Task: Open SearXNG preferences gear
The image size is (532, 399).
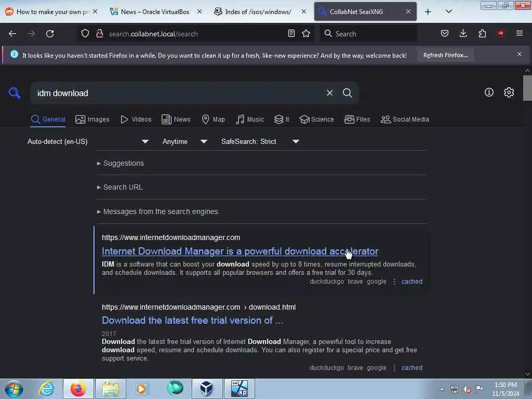Action: pyautogui.click(x=509, y=92)
